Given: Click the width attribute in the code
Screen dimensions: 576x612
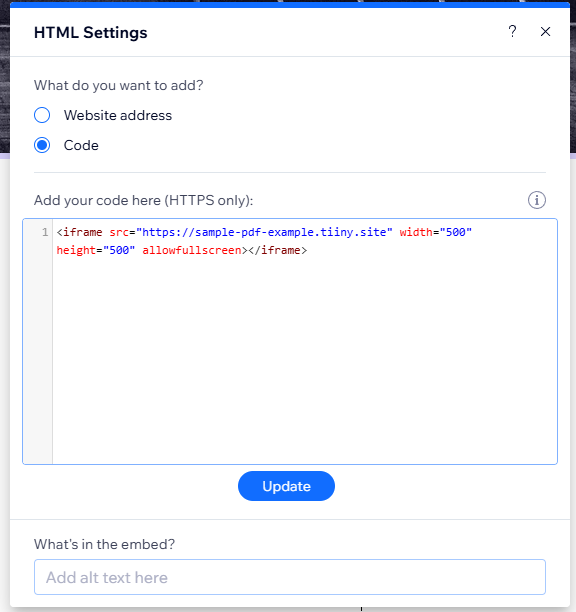Looking at the screenshot, I should click(416, 232).
